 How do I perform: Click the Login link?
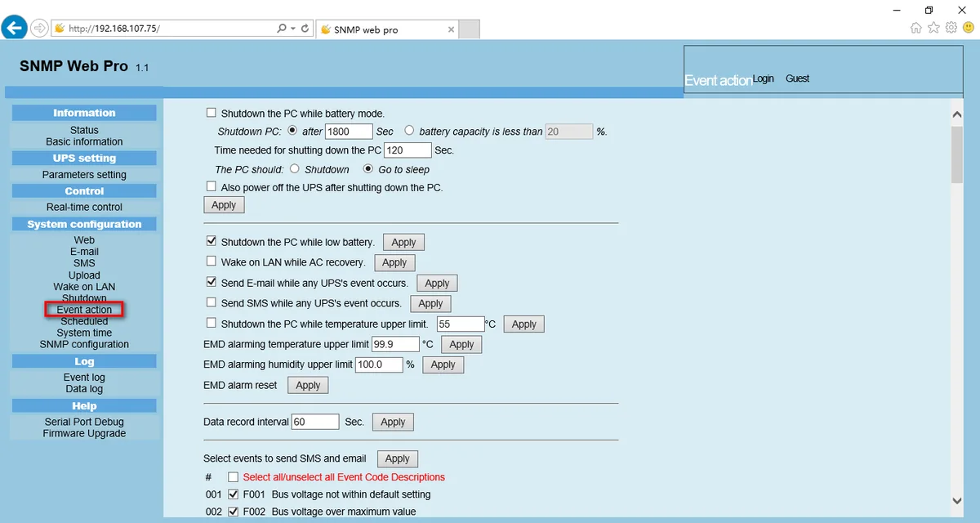[764, 78]
